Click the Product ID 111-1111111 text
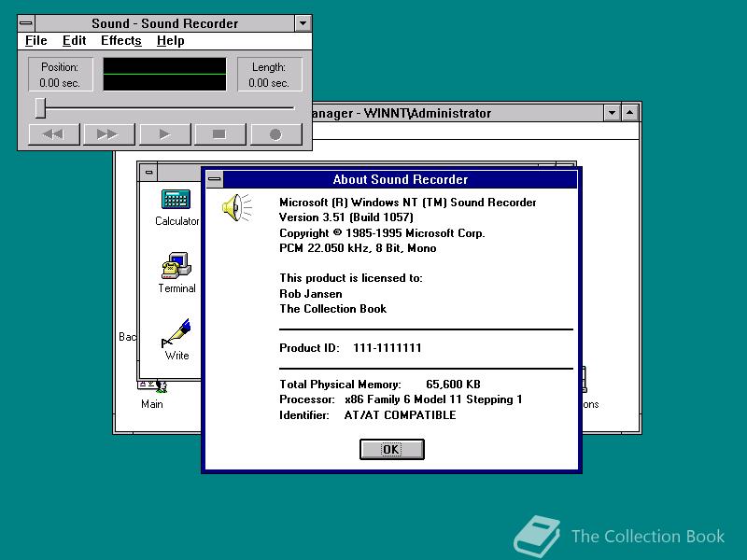The width and height of the screenshot is (747, 560). pyautogui.click(x=350, y=348)
